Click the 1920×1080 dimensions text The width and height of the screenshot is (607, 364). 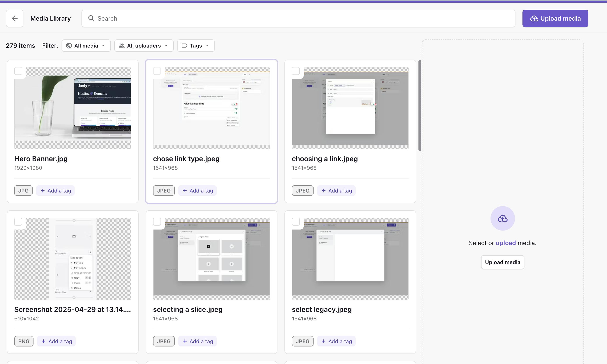[x=28, y=168]
